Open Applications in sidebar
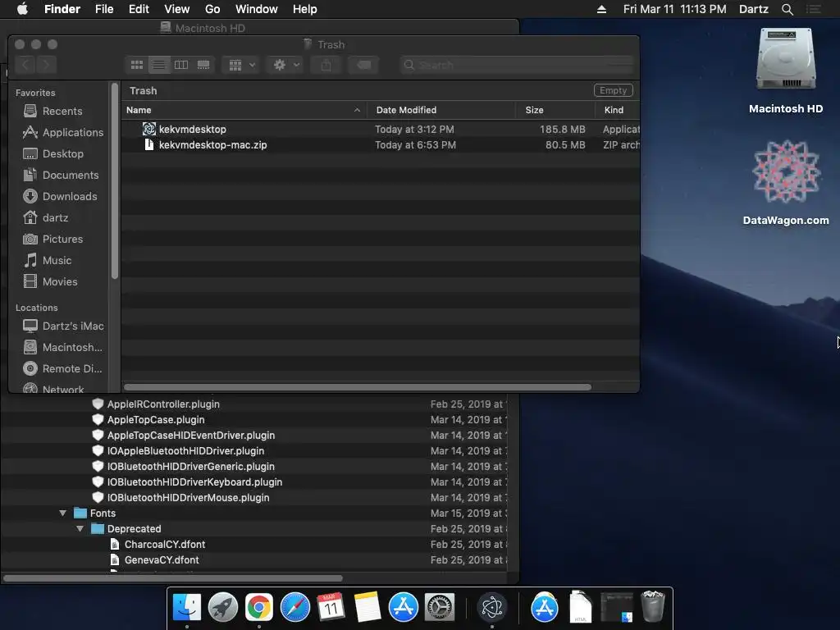This screenshot has height=630, width=840. coord(63,132)
